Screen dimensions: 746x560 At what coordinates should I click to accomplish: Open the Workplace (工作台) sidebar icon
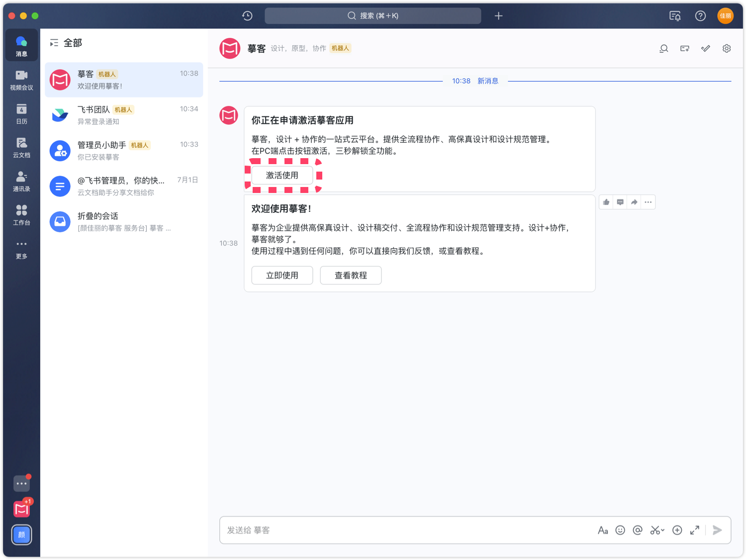click(21, 215)
